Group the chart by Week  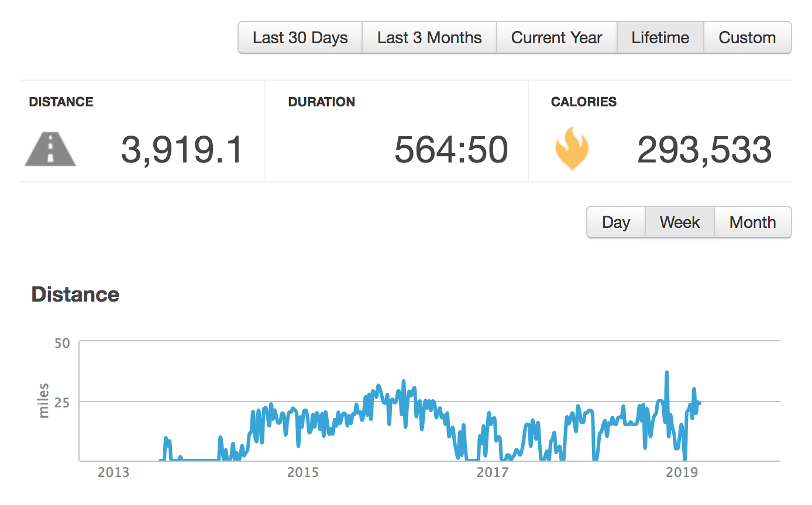(680, 223)
